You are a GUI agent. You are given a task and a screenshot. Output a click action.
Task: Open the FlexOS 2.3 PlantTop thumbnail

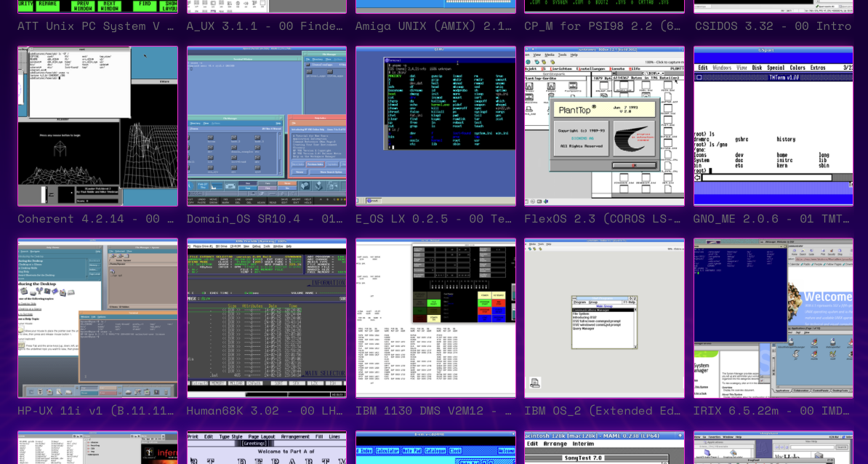(605, 127)
